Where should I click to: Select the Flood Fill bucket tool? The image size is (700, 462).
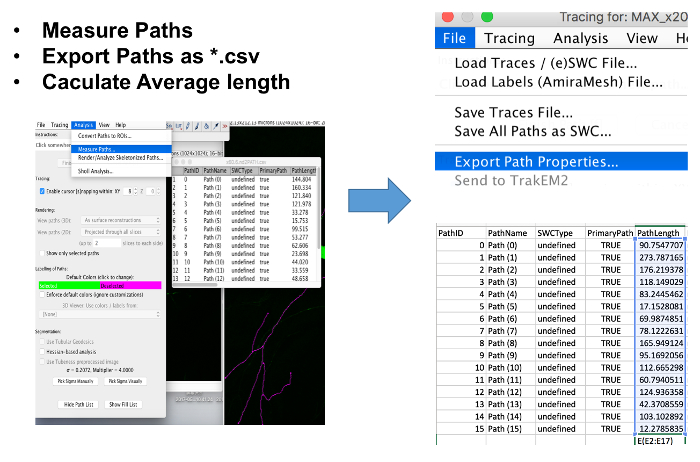pos(206,126)
